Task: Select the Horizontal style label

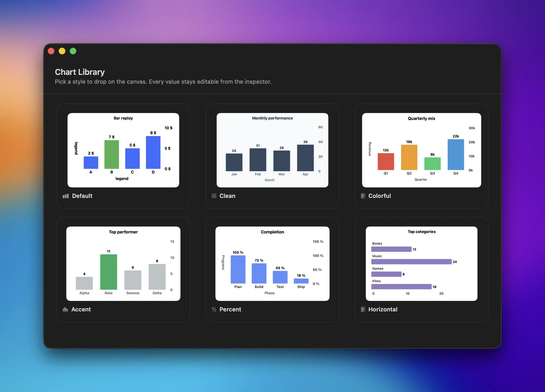Action: click(383, 309)
